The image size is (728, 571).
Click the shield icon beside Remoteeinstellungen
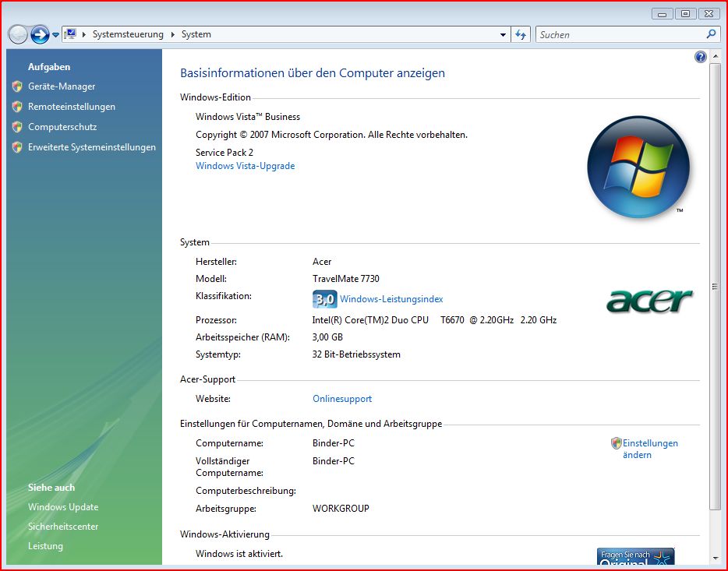coord(17,107)
